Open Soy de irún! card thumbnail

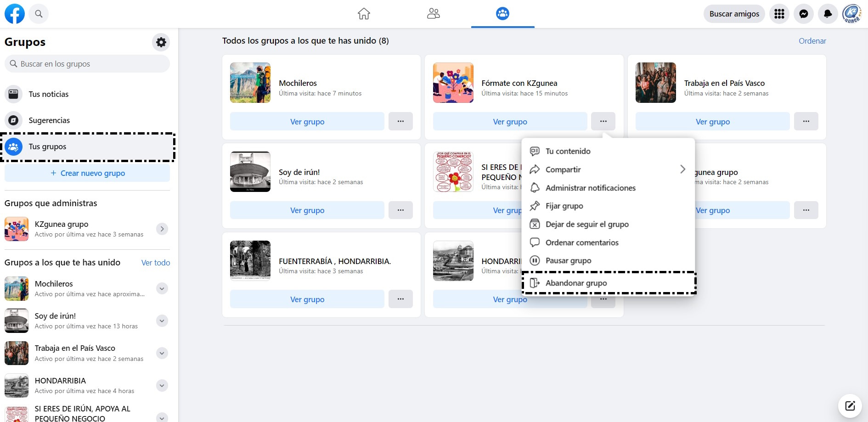click(x=250, y=172)
